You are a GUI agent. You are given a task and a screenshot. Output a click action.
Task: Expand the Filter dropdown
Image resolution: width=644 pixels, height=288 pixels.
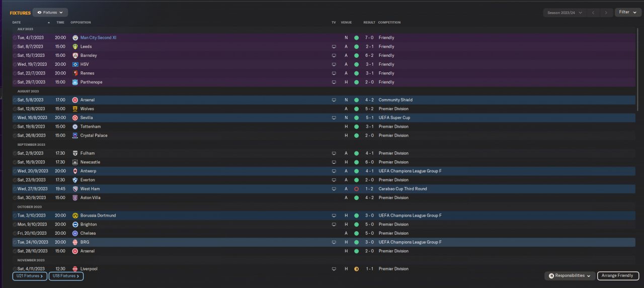click(x=627, y=12)
